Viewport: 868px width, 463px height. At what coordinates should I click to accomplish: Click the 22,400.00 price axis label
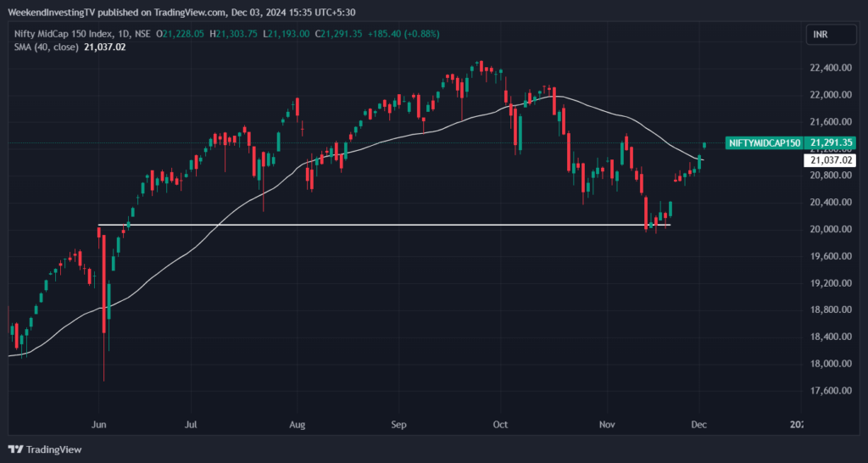[x=831, y=68]
